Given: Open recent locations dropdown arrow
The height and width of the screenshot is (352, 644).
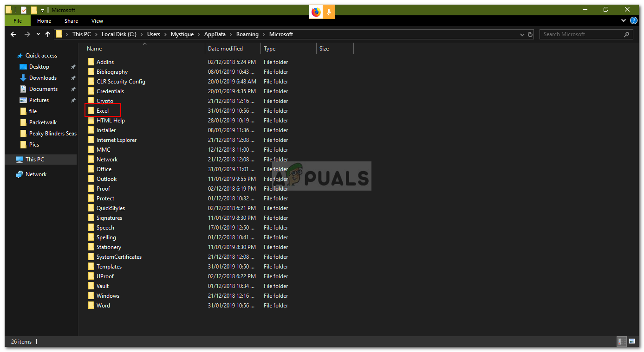Looking at the screenshot, I should [x=38, y=34].
